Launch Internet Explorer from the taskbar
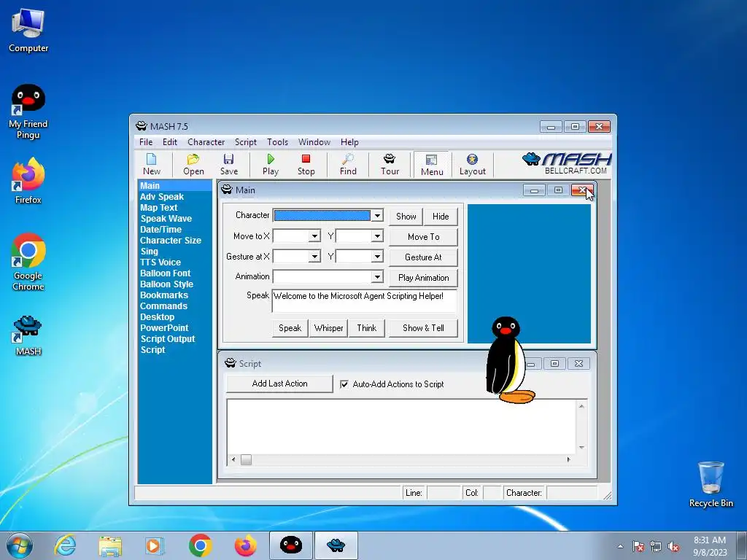The width and height of the screenshot is (747, 560). pyautogui.click(x=65, y=545)
